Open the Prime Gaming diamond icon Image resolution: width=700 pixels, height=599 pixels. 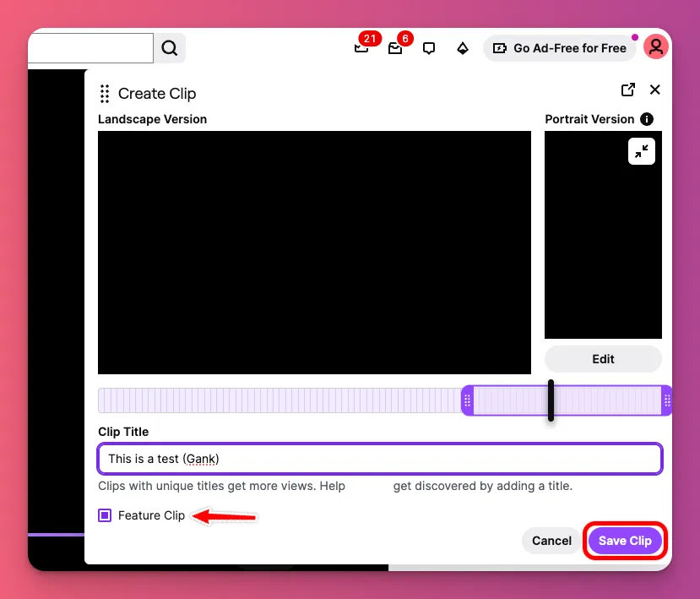pyautogui.click(x=463, y=48)
